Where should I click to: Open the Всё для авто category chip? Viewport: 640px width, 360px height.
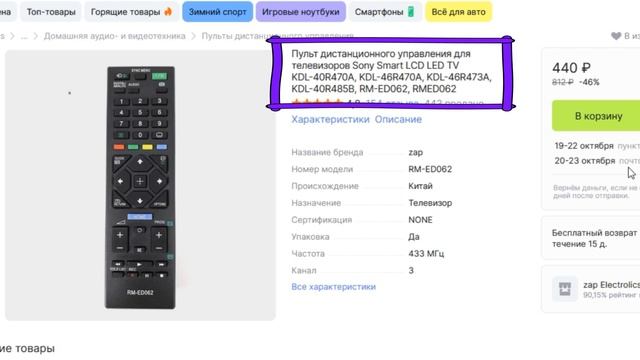458,12
